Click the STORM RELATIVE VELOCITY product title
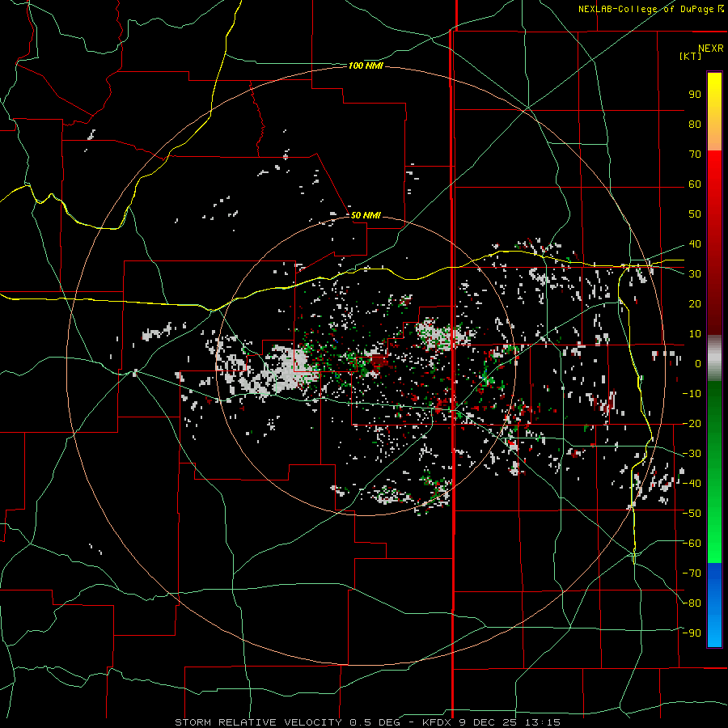The height and width of the screenshot is (728, 728). click(x=259, y=722)
